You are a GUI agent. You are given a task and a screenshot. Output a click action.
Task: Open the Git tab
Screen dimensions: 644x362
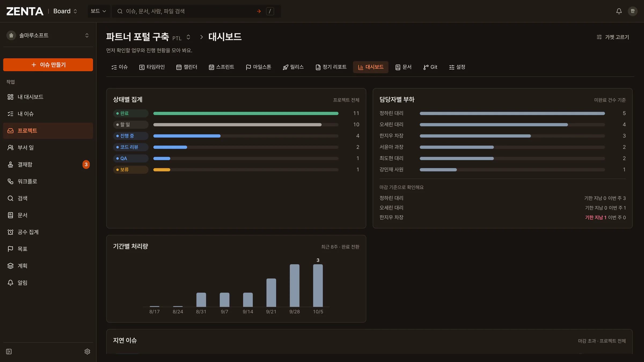[x=430, y=67]
